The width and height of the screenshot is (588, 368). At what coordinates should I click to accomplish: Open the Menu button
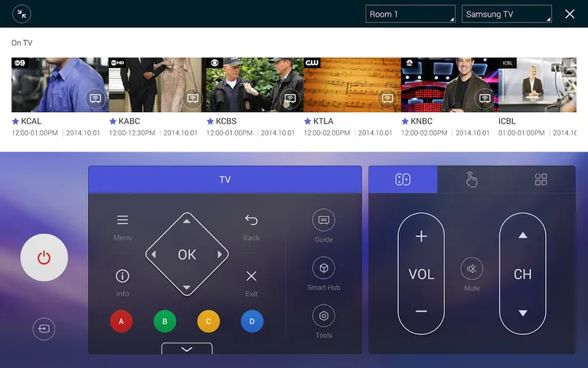122,227
